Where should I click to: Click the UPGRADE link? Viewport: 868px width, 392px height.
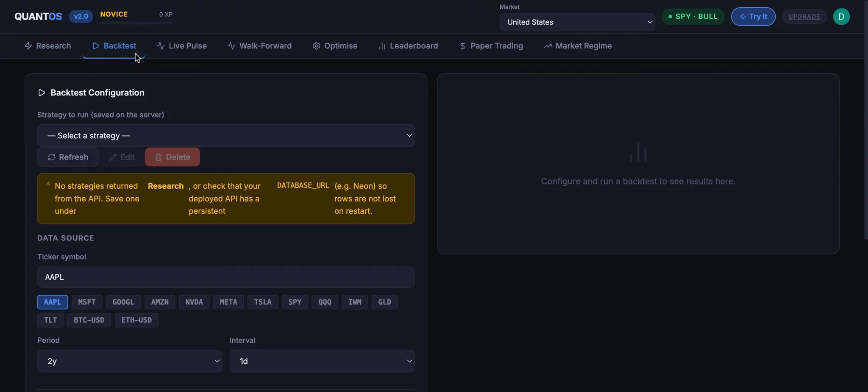pos(804,17)
